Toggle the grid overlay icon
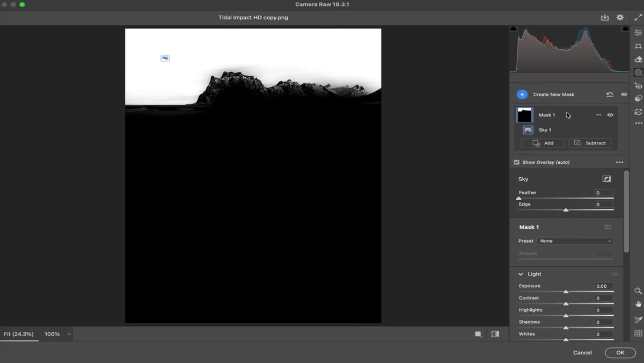 coord(638,333)
